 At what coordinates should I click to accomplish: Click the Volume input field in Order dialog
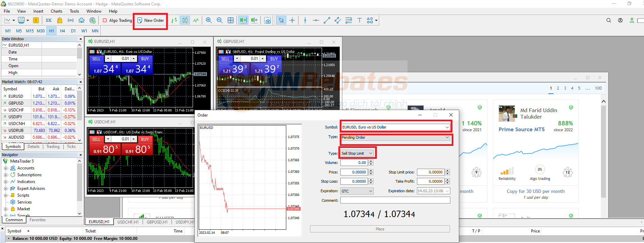click(354, 163)
